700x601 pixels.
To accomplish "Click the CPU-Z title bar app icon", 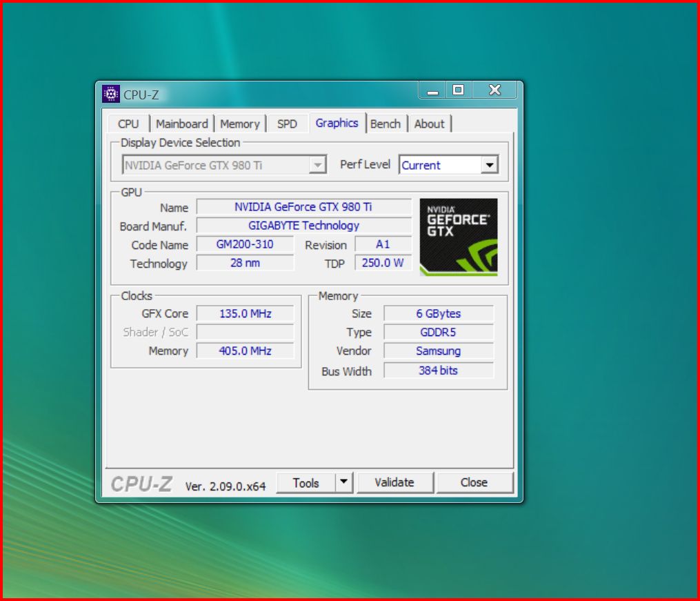I will (x=110, y=94).
